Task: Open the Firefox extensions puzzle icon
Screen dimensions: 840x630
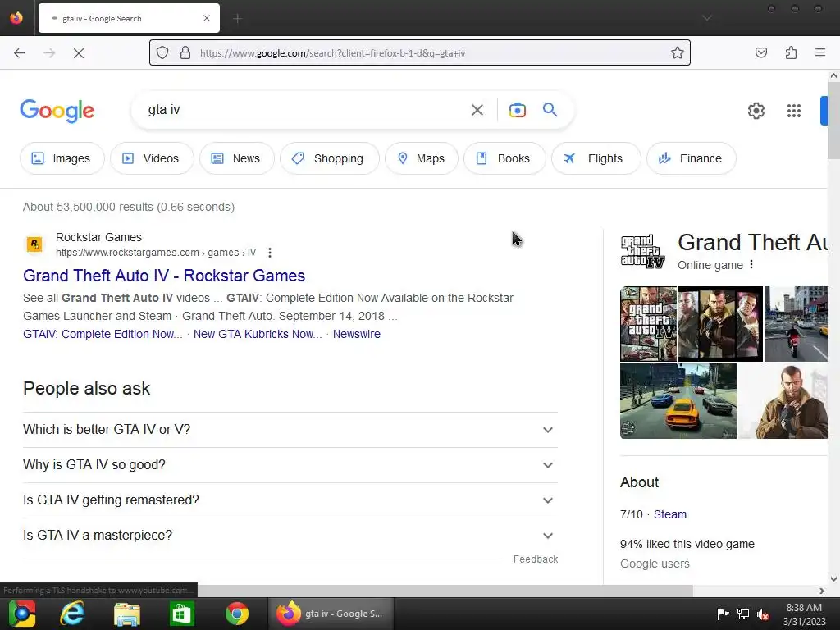Action: (791, 52)
